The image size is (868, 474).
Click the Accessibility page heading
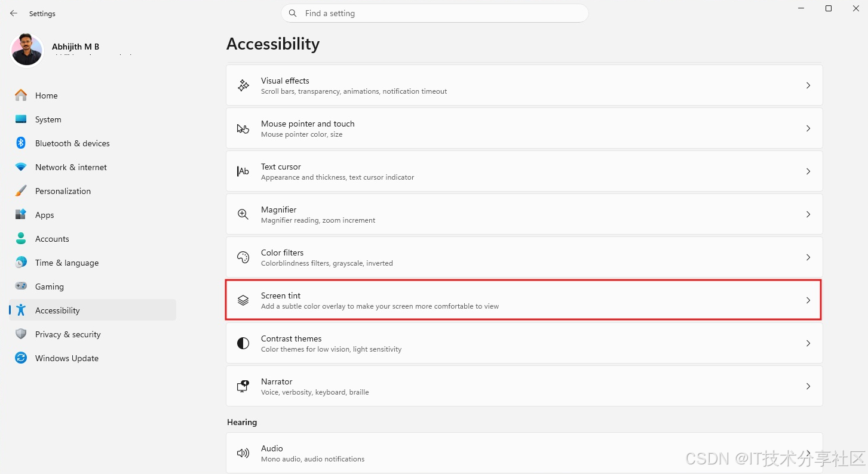point(273,44)
